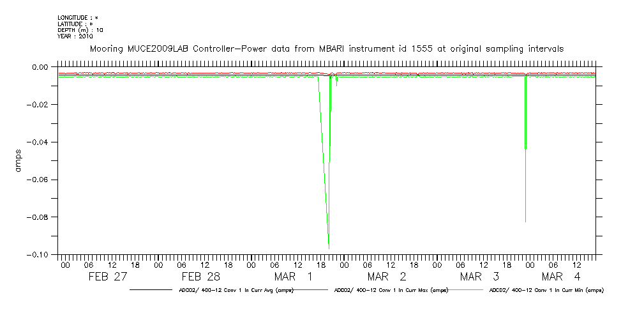The image size is (644, 322).
Task: Click the bottom of the deepest green spike
Action: (329, 248)
